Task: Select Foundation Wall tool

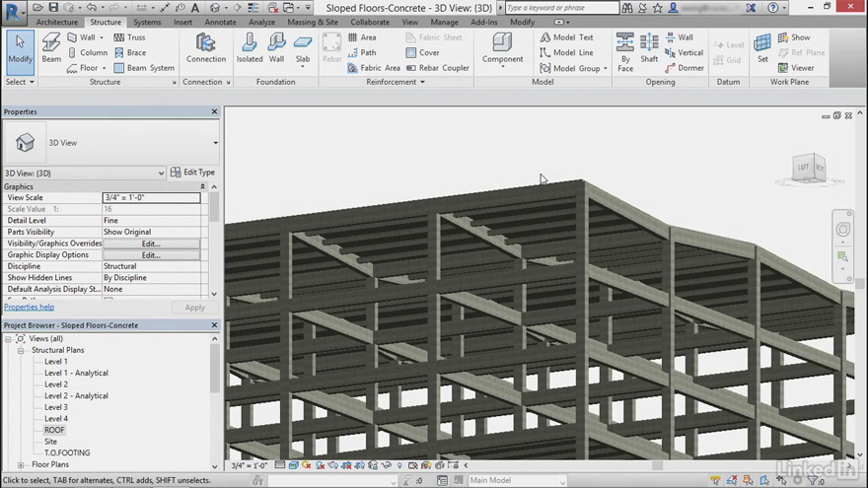Action: [276, 47]
